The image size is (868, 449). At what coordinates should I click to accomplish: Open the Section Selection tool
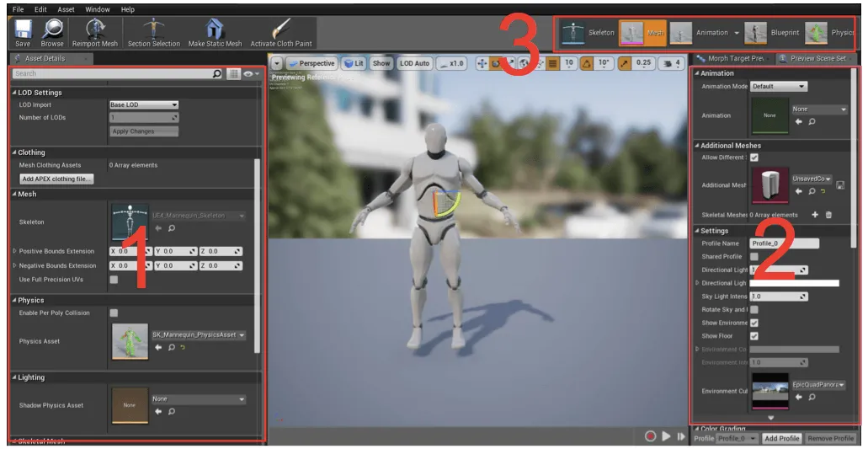(x=153, y=29)
